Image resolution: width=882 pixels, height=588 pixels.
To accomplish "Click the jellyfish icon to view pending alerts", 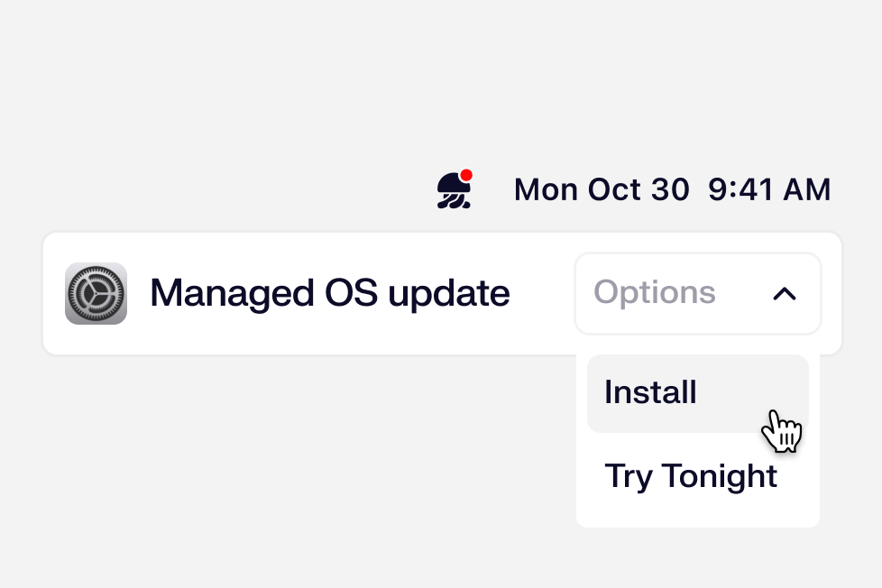I will click(454, 189).
